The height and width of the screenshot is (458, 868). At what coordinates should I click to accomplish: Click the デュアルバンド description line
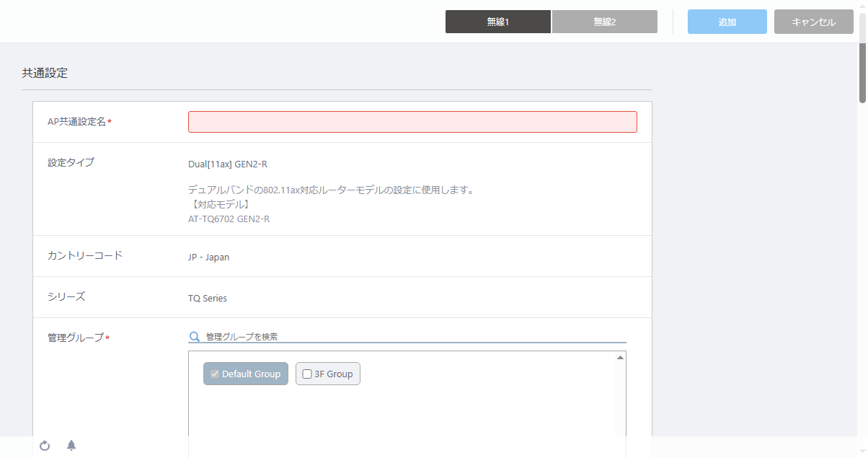(330, 190)
